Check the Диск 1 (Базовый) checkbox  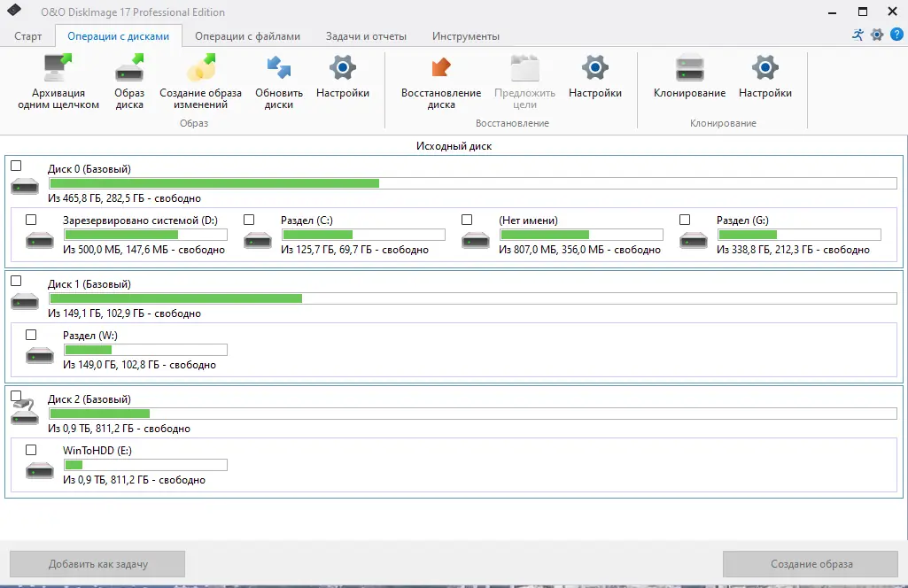click(x=16, y=281)
